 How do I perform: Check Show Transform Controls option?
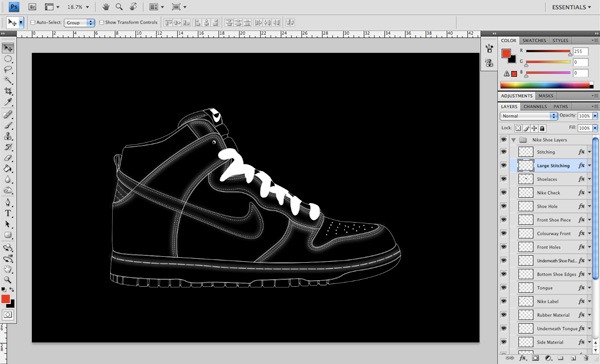(101, 23)
